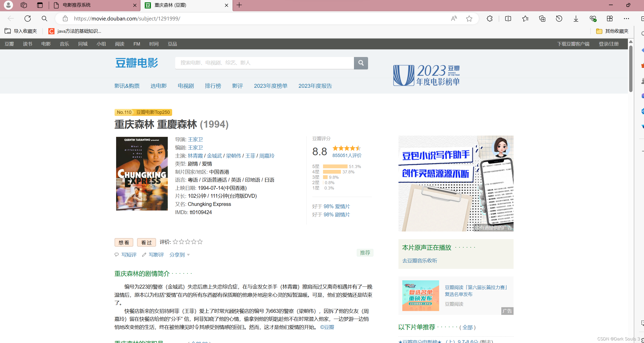Open the 其他收藏夹 bookmarks folder
Image resolution: width=644 pixels, height=343 pixels.
point(612,31)
